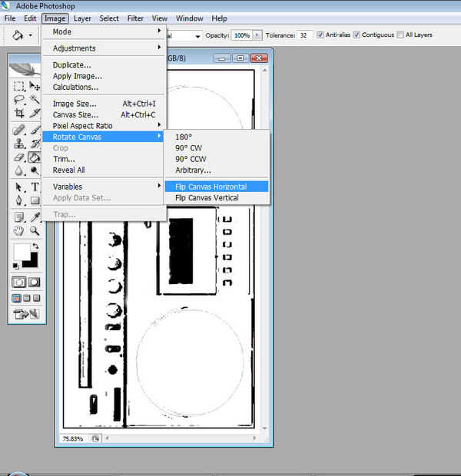
Task: Select the Path Selection arrow tool
Action: (x=19, y=187)
